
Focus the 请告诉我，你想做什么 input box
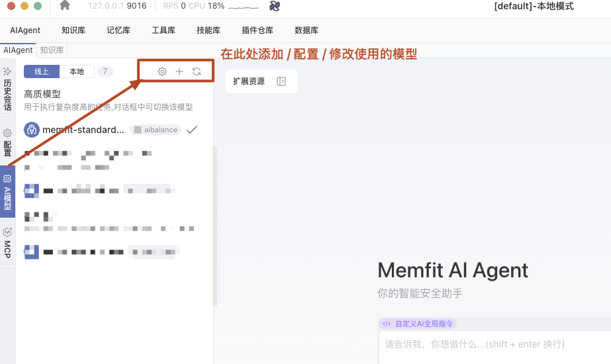pos(495,347)
